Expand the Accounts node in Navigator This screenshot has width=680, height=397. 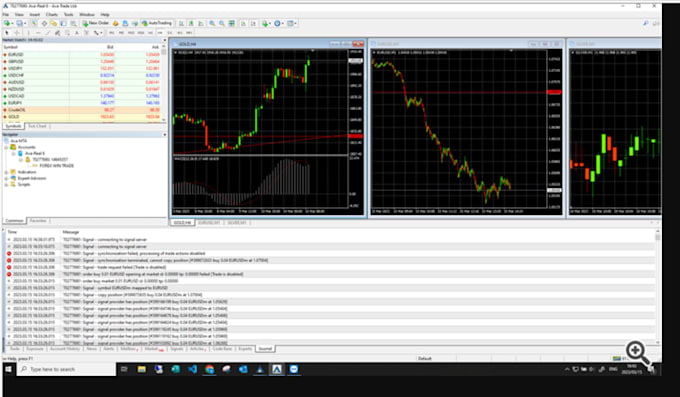[x=6, y=147]
